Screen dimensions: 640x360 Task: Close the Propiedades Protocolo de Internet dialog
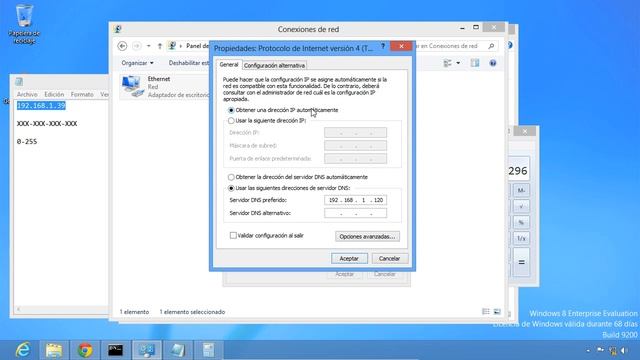coord(401,46)
